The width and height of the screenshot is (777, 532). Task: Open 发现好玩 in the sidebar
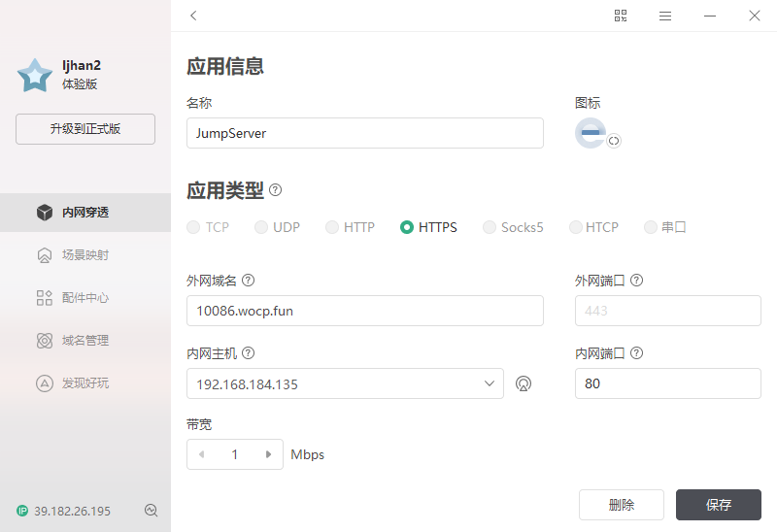[85, 382]
